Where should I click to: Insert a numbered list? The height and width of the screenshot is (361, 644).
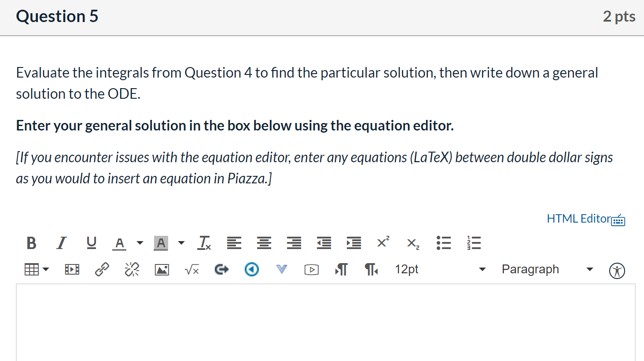(473, 243)
